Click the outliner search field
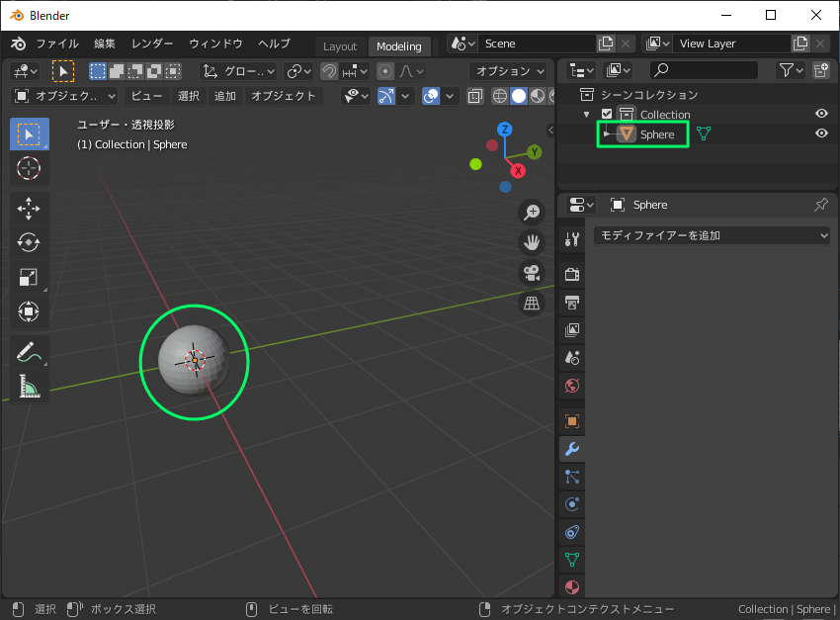This screenshot has width=840, height=620. [704, 70]
